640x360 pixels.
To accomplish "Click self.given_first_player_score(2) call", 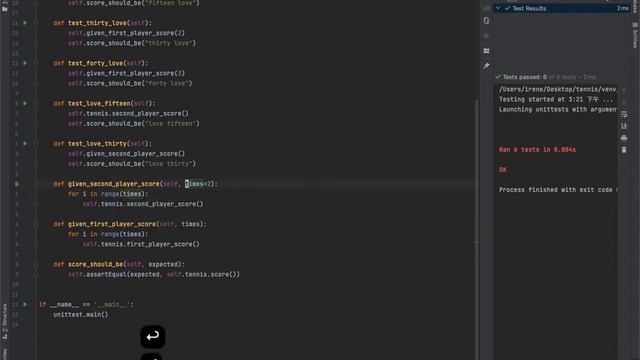I will click(x=126, y=33).
